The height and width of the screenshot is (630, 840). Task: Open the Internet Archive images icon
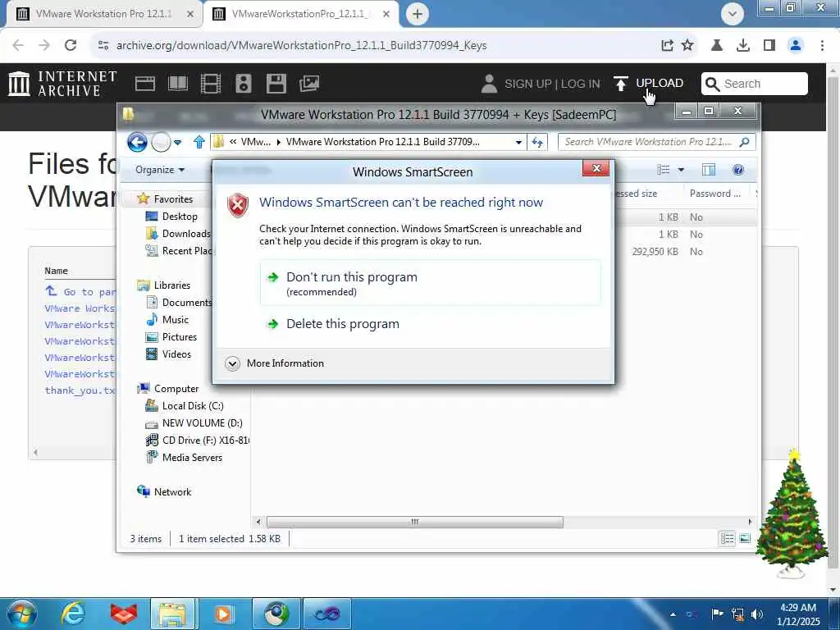(309, 84)
